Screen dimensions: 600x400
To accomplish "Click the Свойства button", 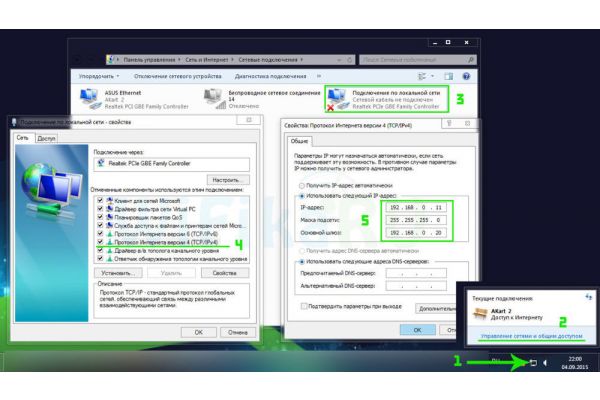I will (225, 273).
